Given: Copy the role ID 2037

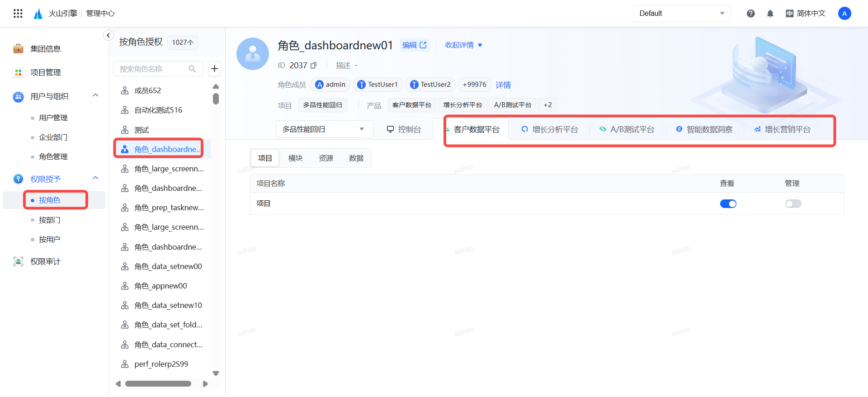Looking at the screenshot, I should (x=314, y=66).
